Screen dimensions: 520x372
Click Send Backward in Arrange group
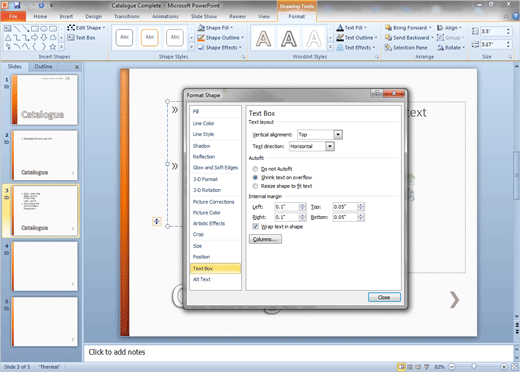tap(409, 38)
